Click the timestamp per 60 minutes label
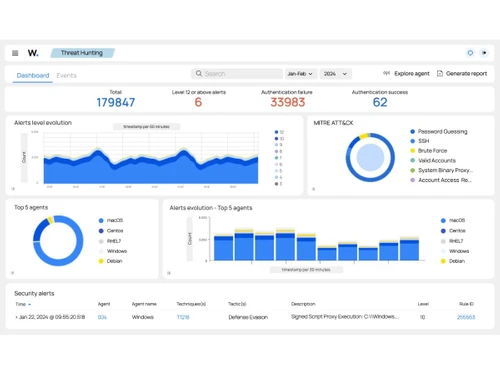Image resolution: width=500 pixels, height=375 pixels. [x=146, y=127]
